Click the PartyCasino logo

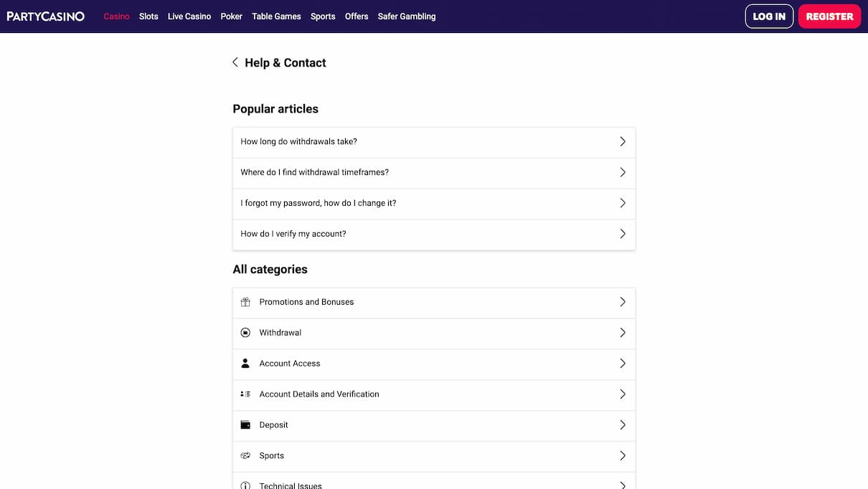[46, 16]
